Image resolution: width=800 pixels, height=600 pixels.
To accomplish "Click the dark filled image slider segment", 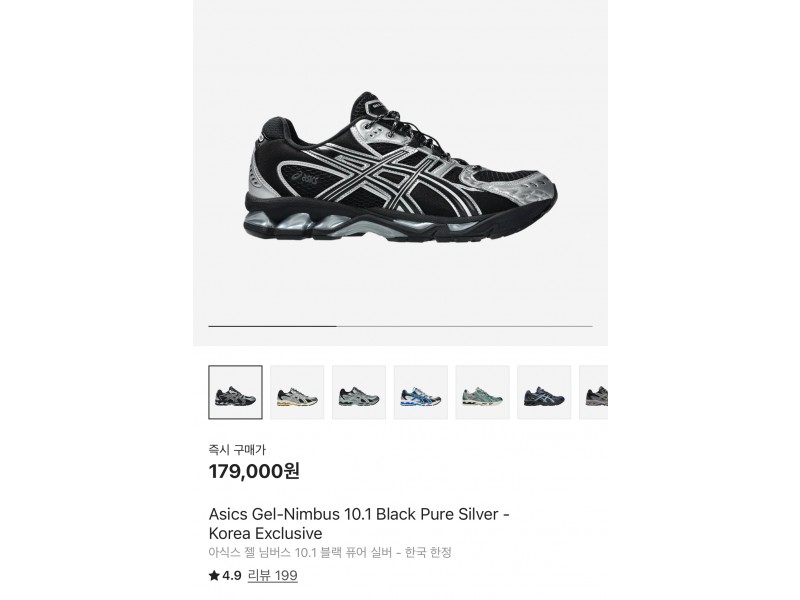I will click(x=272, y=326).
